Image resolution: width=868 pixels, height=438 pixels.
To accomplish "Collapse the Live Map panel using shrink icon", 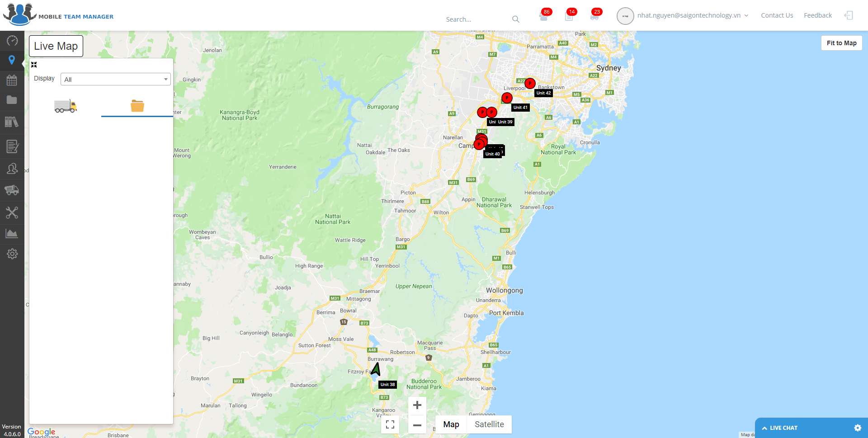I will pyautogui.click(x=34, y=65).
